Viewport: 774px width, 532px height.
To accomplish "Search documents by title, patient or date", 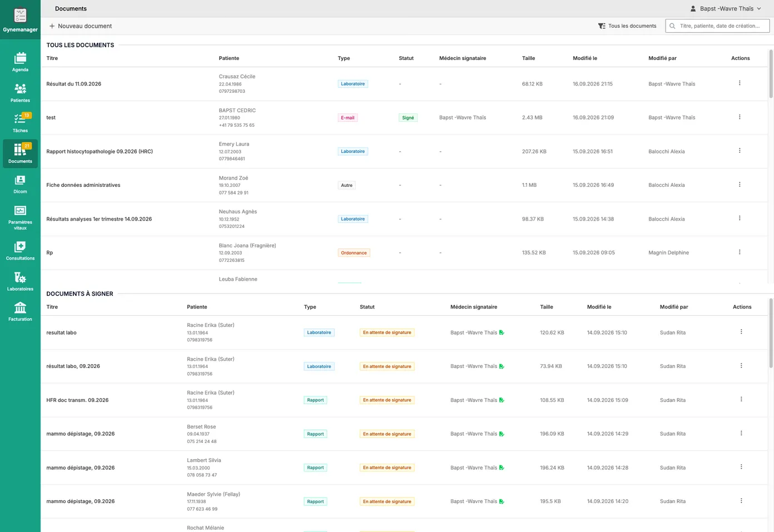I will click(x=717, y=26).
